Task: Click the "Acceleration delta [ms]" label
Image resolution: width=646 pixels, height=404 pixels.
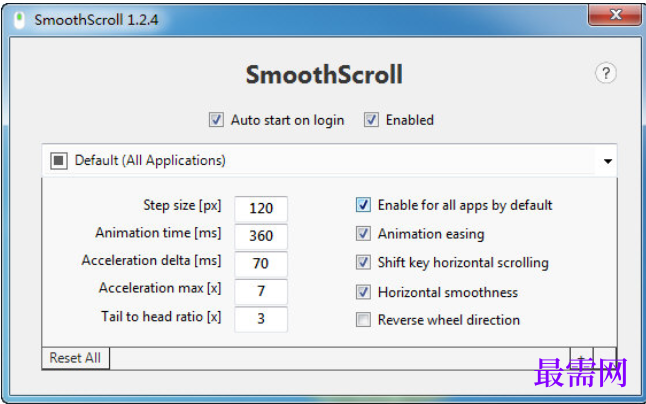Action: (151, 261)
